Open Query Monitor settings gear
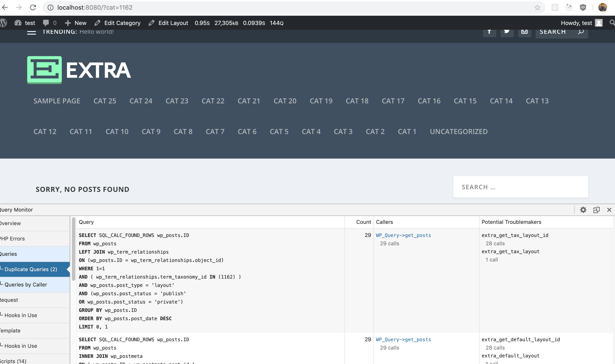 coord(583,210)
